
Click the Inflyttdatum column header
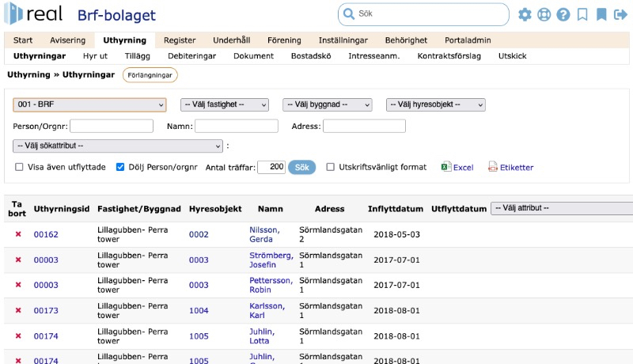click(395, 209)
